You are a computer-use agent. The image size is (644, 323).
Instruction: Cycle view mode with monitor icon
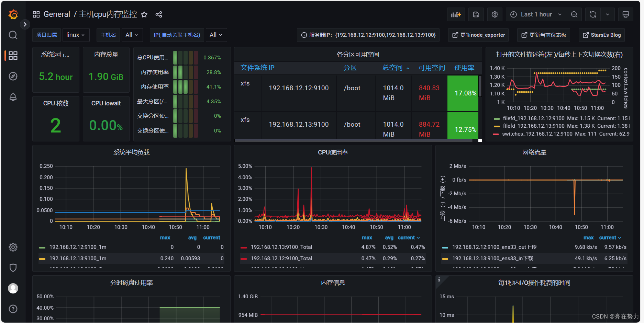pos(626,14)
